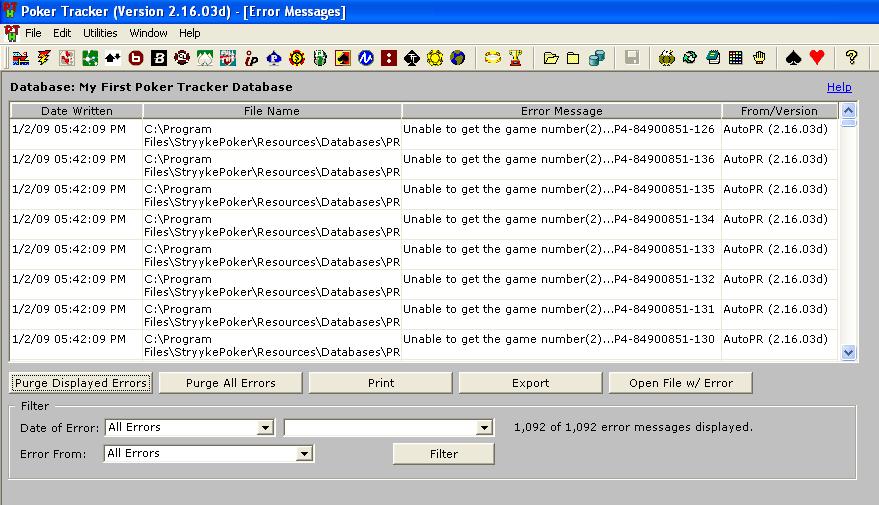Viewport: 879px width, 505px height.
Task: Click the dark red poker chip icon
Action: tap(182, 58)
